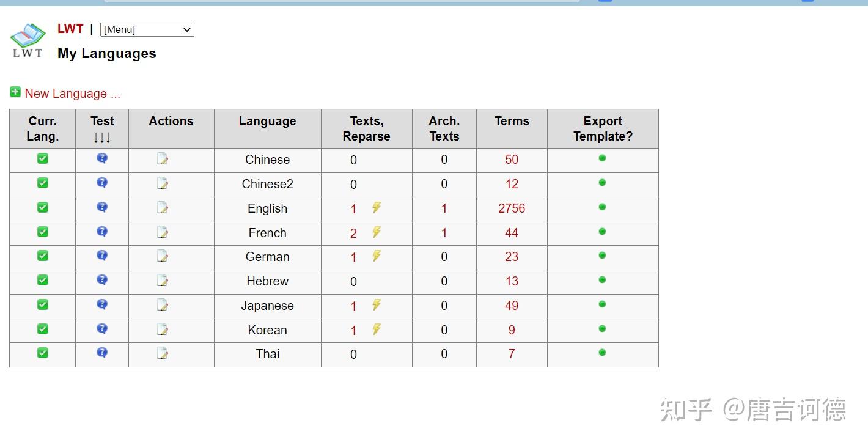Open test for Japanese language
The image size is (868, 445).
(x=102, y=304)
